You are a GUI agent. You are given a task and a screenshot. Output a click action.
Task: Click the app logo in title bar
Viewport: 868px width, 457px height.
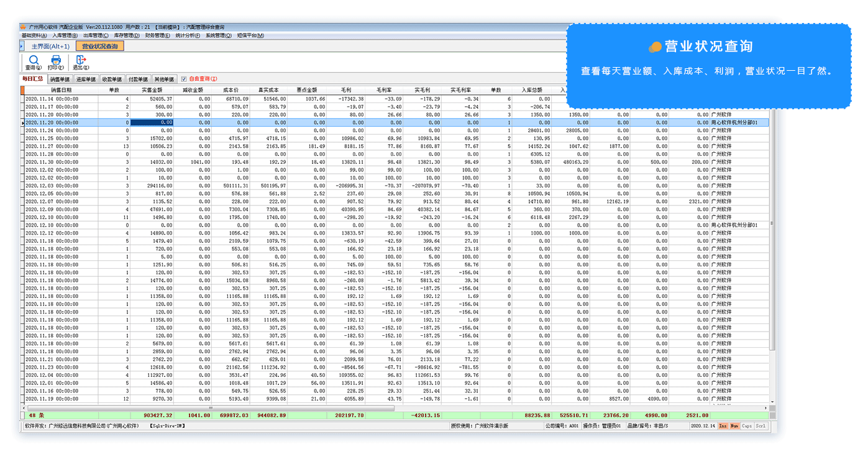pos(24,27)
